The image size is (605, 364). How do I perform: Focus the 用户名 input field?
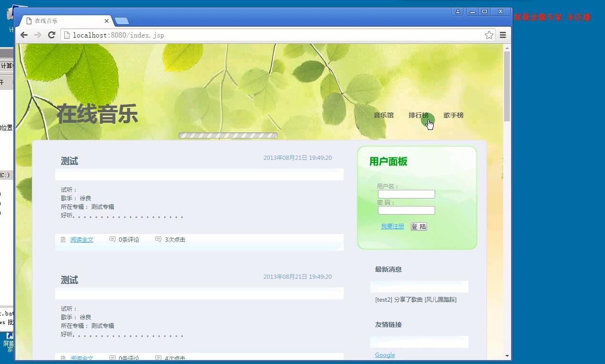click(x=407, y=194)
